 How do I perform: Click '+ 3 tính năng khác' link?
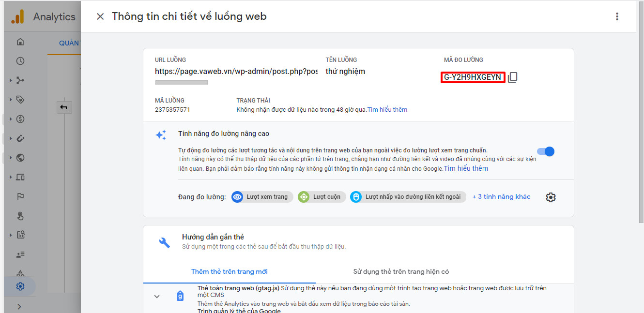[501, 197]
